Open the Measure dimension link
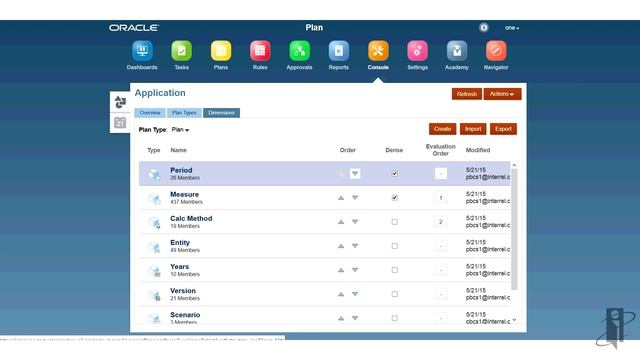Screen dimensions: 640x360 184,194
